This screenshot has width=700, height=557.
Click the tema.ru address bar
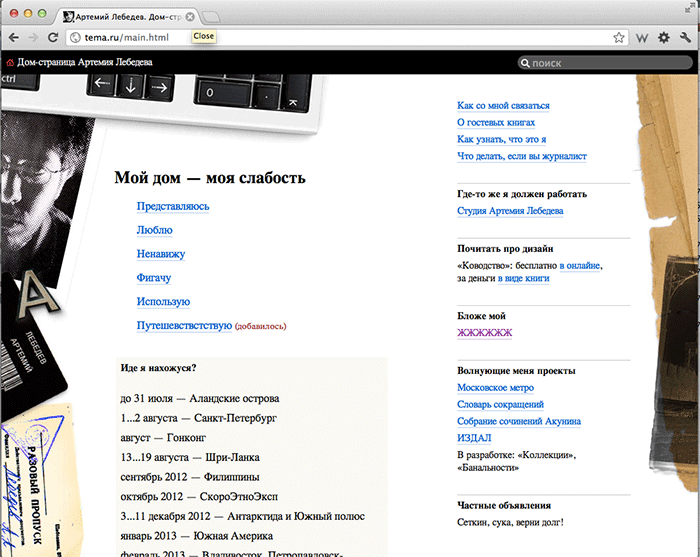tap(340, 38)
